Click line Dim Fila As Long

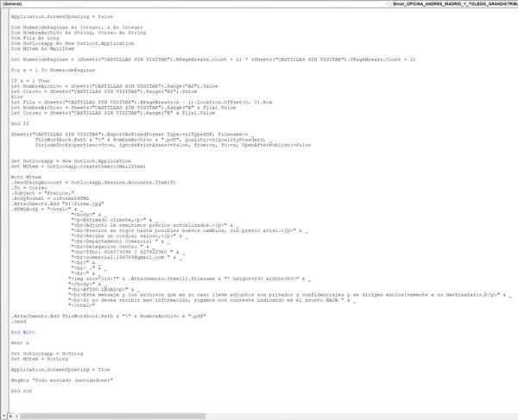(x=35, y=38)
